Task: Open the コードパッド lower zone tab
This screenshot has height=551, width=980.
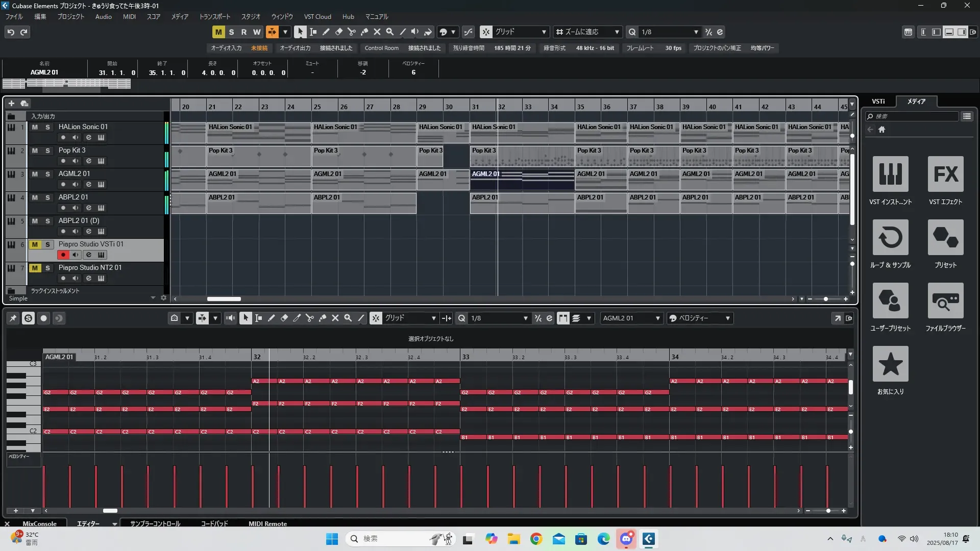Action: [x=214, y=523]
